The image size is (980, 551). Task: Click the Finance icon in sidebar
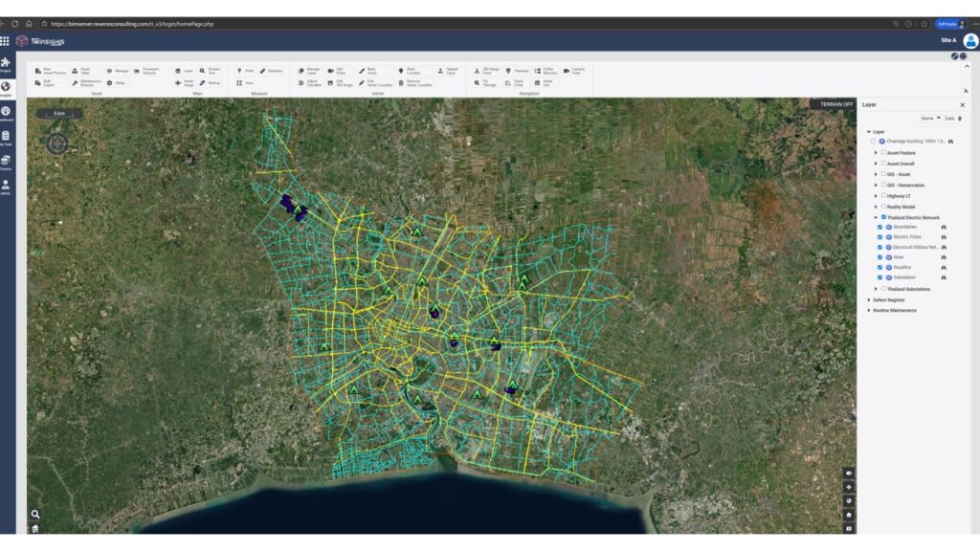[6, 162]
